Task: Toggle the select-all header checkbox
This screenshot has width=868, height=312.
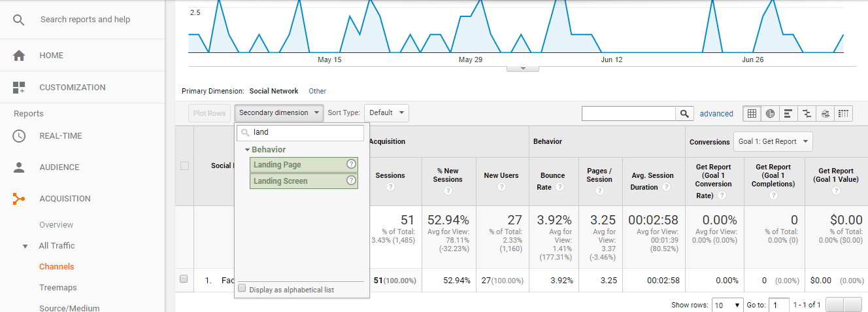Action: [x=184, y=166]
